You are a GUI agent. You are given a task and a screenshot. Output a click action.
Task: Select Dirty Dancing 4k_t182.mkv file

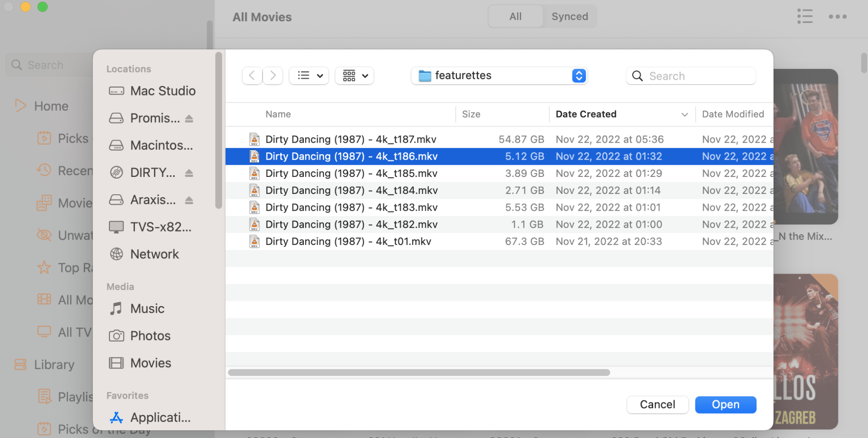tap(499, 225)
